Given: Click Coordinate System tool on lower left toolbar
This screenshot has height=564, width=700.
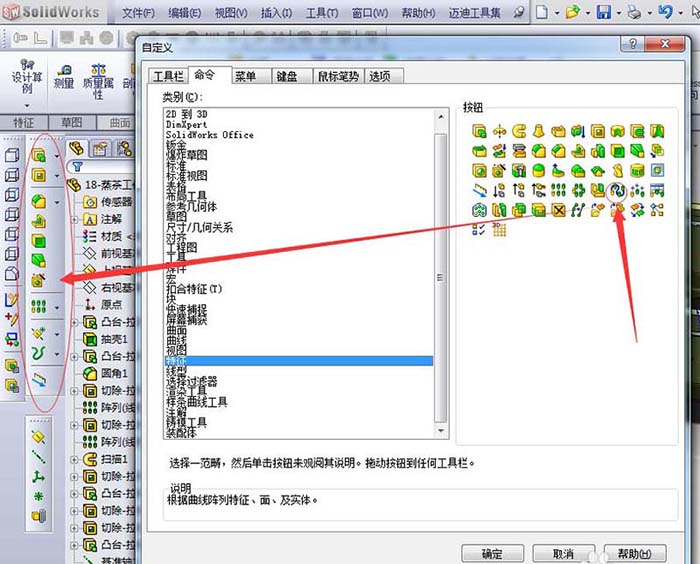Looking at the screenshot, I should coord(39,476).
